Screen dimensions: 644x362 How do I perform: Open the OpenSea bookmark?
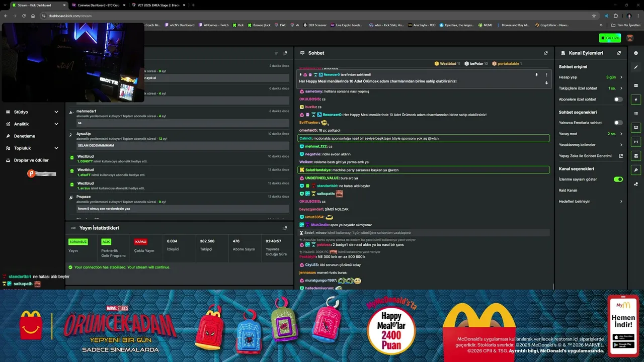point(456,25)
